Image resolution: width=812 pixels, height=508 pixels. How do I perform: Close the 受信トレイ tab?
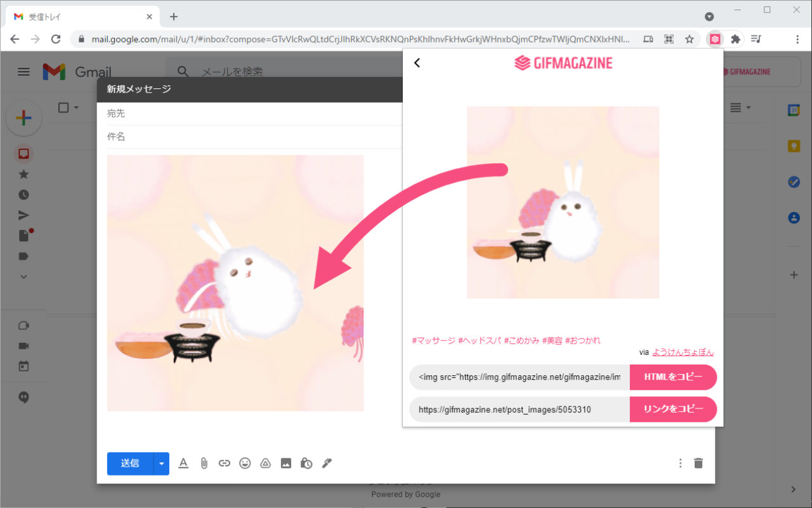point(149,17)
